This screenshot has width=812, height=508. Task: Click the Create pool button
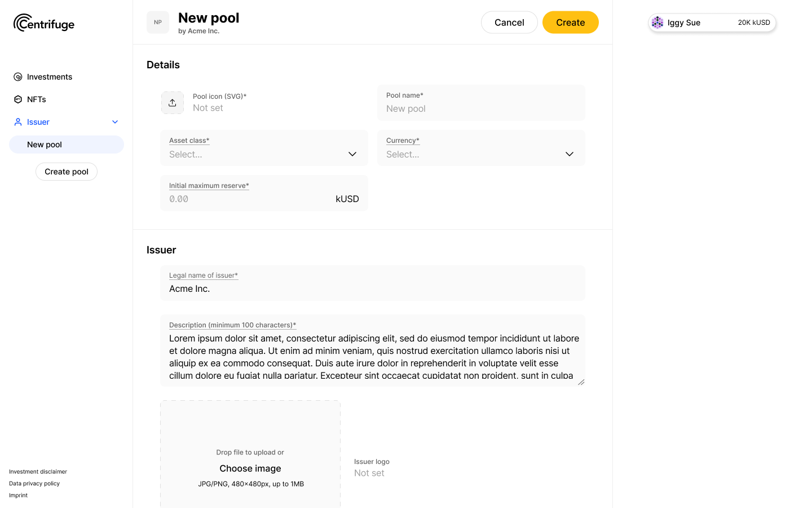66,172
